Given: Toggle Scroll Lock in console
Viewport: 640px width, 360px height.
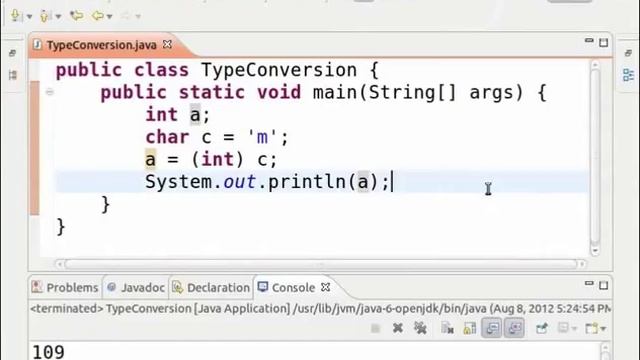Looking at the screenshot, I should [470, 328].
